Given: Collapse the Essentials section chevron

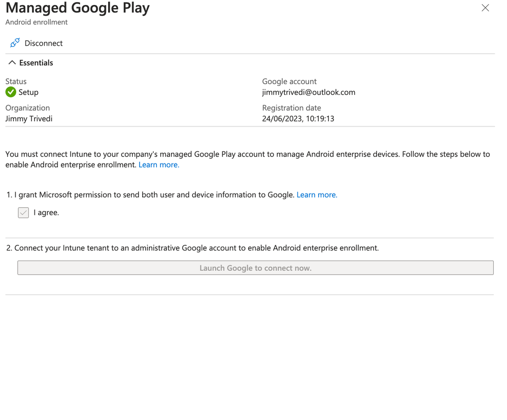Looking at the screenshot, I should coord(12,63).
